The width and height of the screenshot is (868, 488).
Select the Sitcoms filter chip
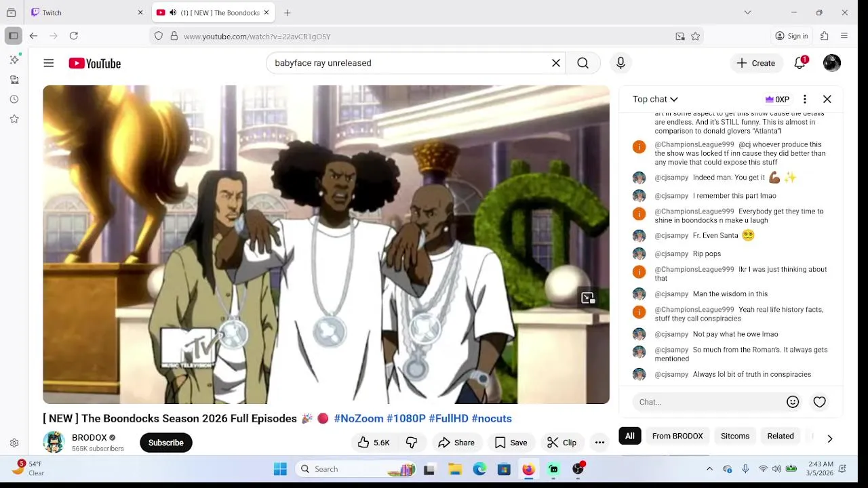[x=735, y=436]
